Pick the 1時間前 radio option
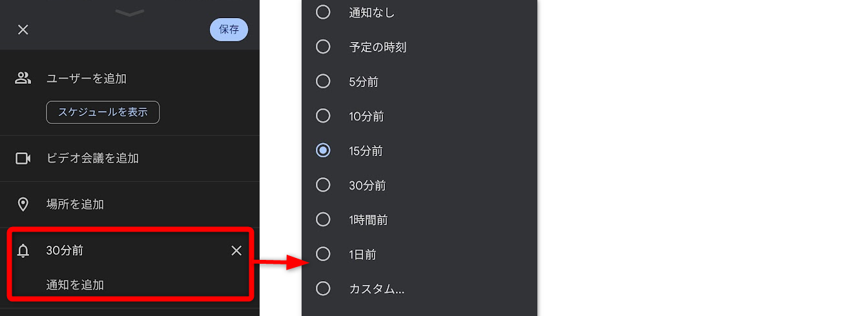The image size is (868, 316). [x=323, y=220]
